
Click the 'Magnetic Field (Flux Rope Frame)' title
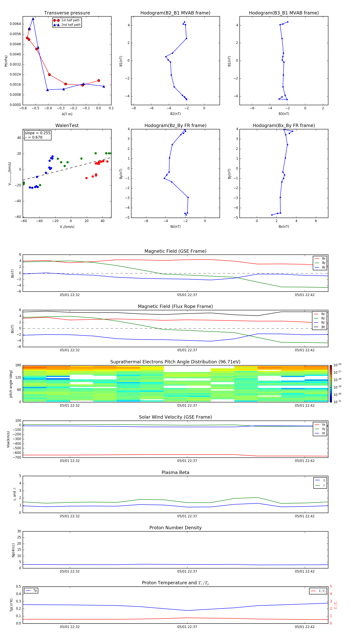pos(175,307)
